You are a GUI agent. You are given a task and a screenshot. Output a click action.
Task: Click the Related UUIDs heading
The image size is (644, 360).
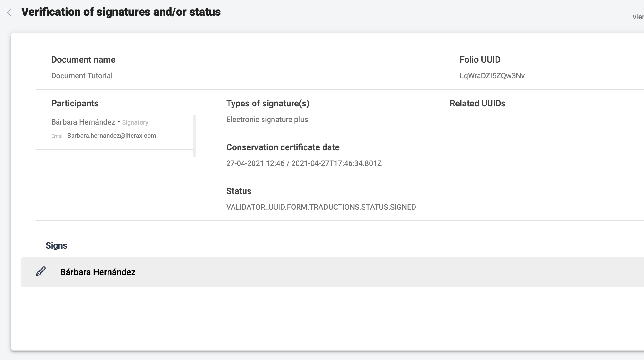pos(477,103)
